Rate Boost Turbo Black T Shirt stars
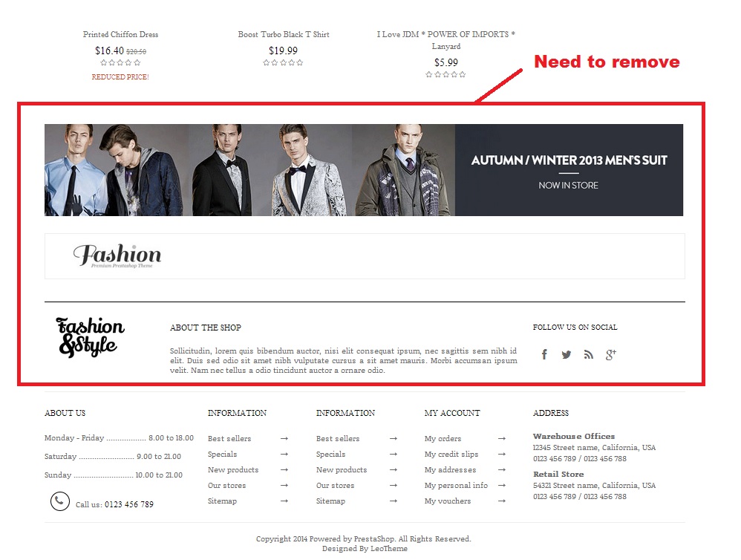Viewport: 741px width, 560px height. pyautogui.click(x=283, y=62)
